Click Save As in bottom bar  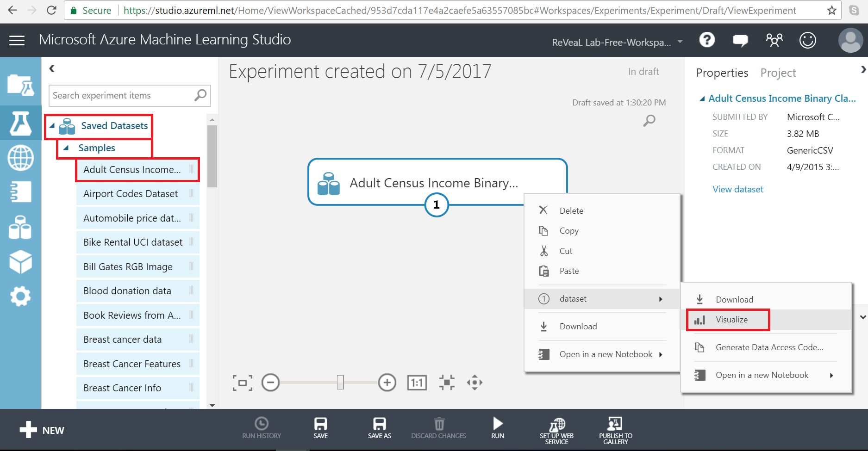pos(380,427)
